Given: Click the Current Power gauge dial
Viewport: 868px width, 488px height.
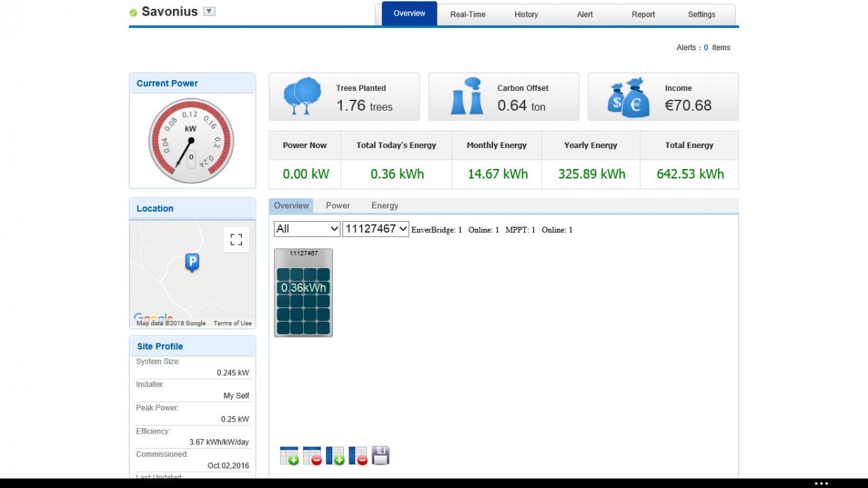Looking at the screenshot, I should click(191, 141).
